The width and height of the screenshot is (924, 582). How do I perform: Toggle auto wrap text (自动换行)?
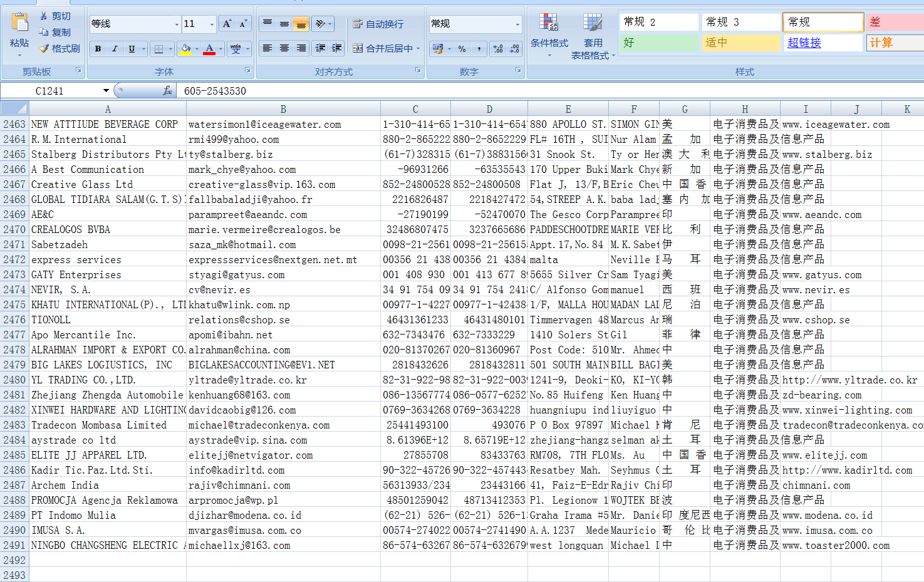point(378,24)
